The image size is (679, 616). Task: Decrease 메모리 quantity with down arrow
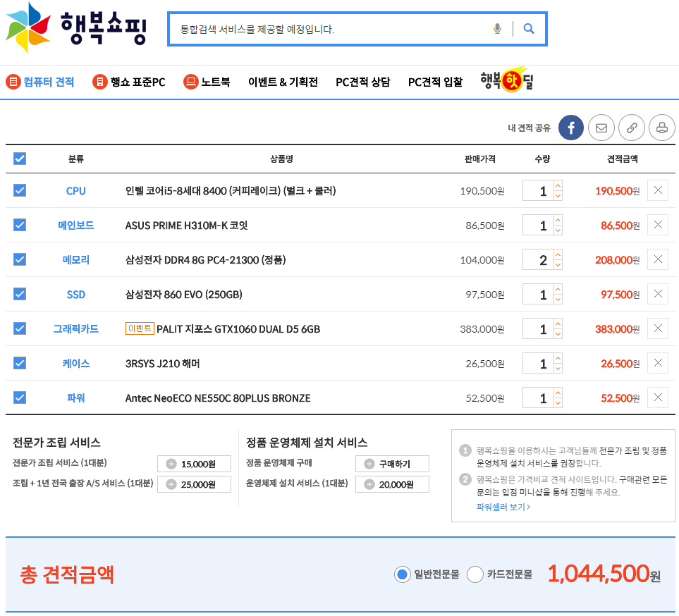(x=558, y=265)
